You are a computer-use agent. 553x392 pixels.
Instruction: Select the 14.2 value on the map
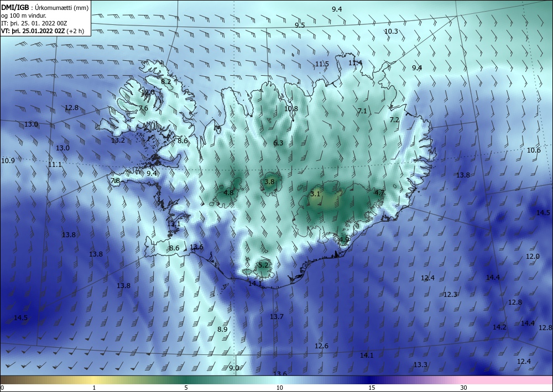tap(499, 327)
